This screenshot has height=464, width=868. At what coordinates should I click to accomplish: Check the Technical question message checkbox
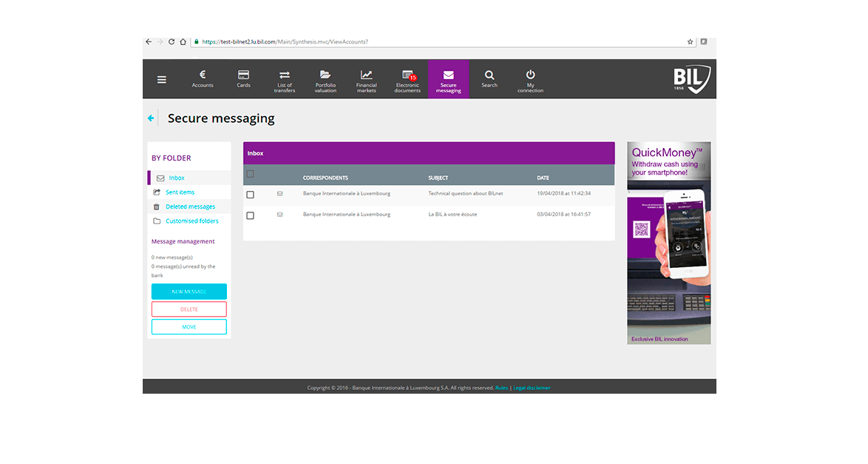pos(250,195)
